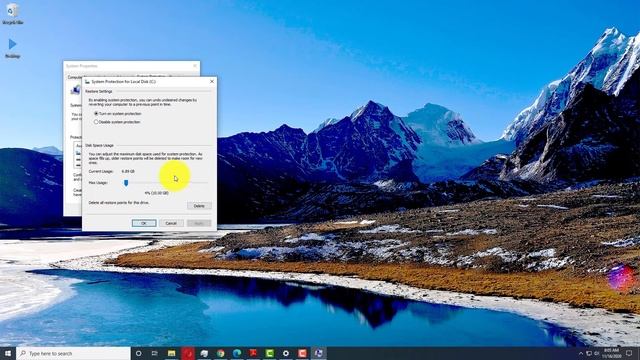The image size is (640, 360).
Task: Close the System Properties window behind
Action: tap(195, 66)
